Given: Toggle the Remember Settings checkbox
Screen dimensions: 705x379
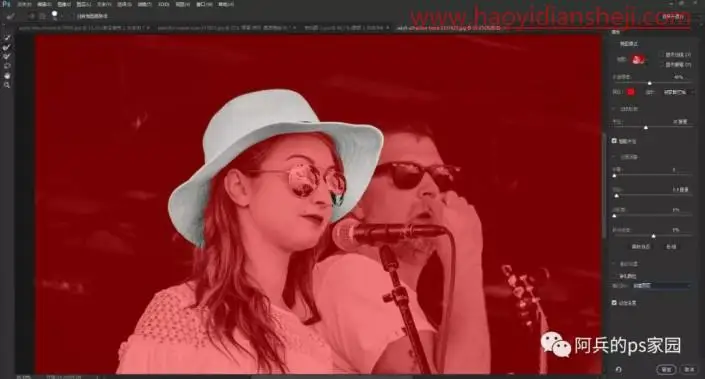Looking at the screenshot, I should [614, 303].
